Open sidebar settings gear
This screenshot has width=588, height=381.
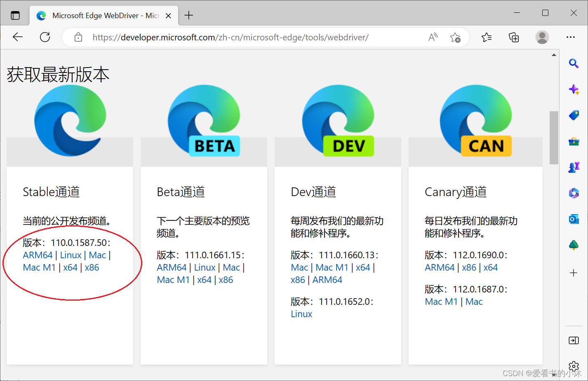tap(574, 366)
